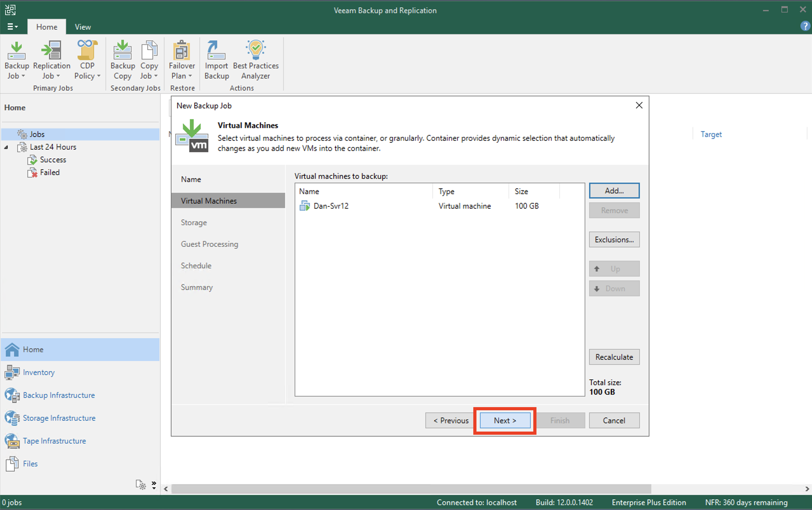Click the Target column header

pyautogui.click(x=711, y=134)
